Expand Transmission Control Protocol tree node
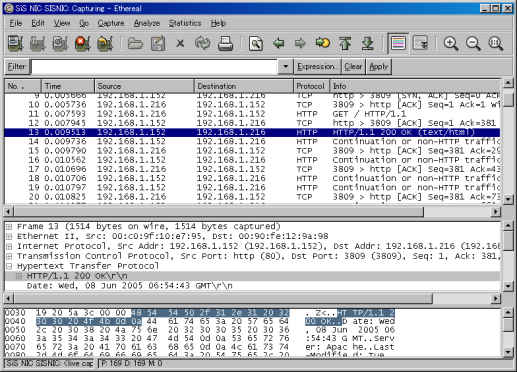 pyautogui.click(x=9, y=256)
